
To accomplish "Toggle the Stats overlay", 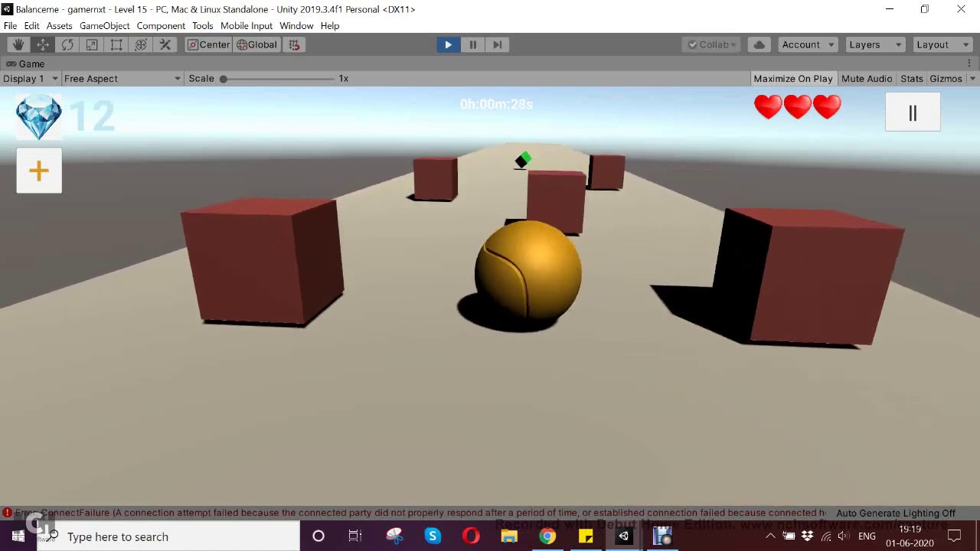I will (912, 78).
